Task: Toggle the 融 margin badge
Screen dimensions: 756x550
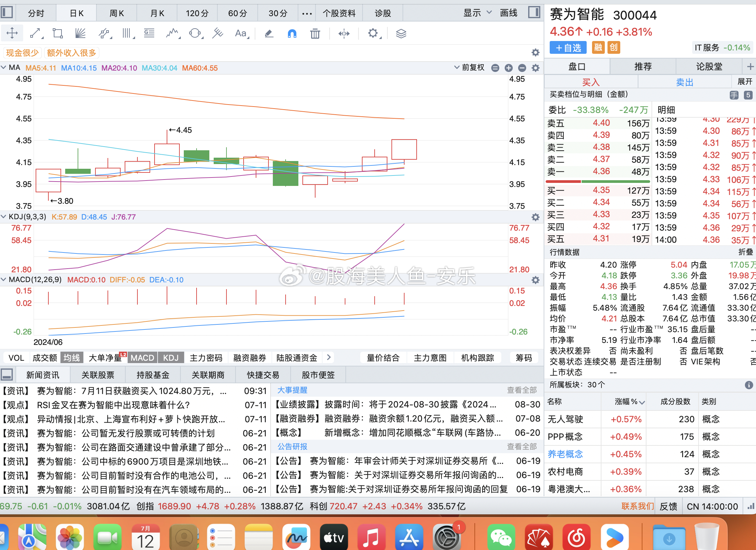Action: click(x=598, y=47)
